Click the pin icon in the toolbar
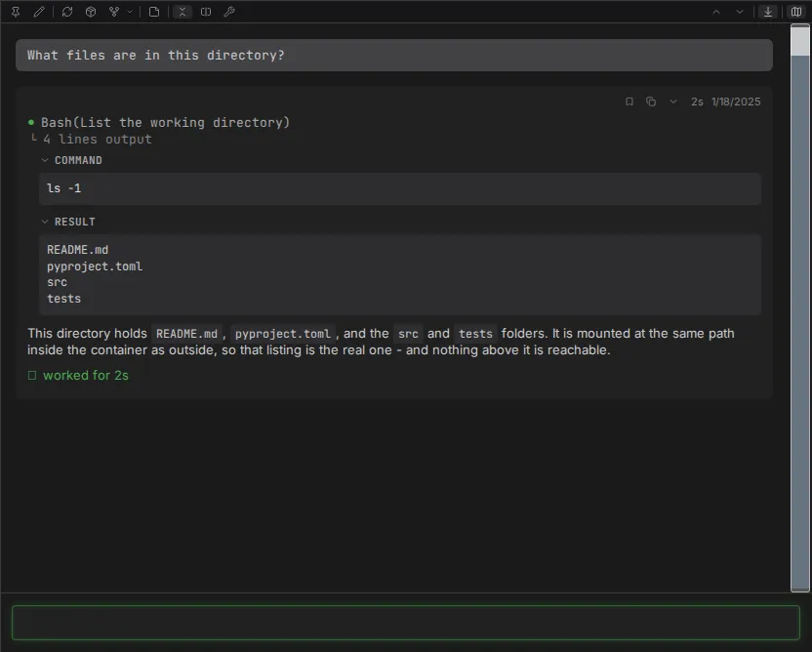812x652 pixels. [16, 12]
